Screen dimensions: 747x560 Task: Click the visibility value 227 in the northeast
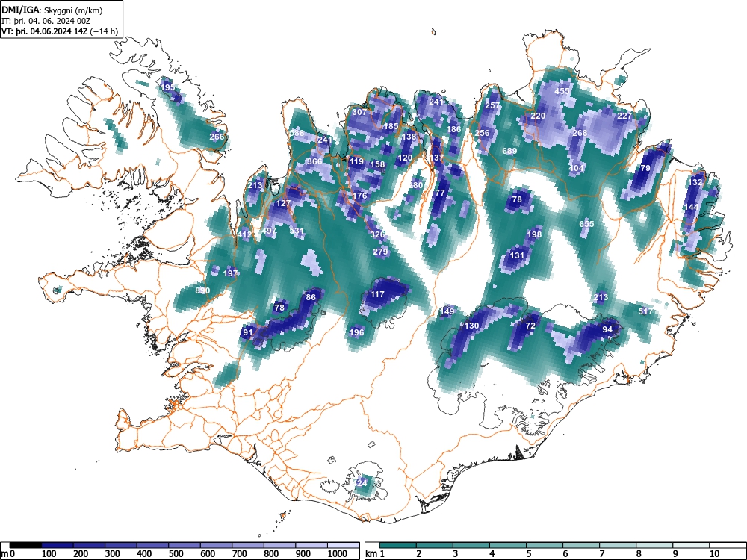(x=624, y=116)
